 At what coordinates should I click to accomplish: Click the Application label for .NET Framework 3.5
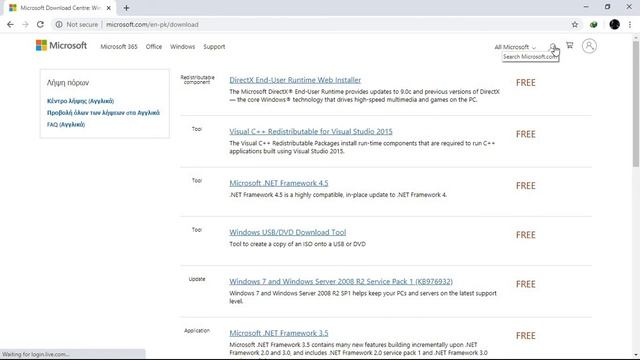pos(197,331)
